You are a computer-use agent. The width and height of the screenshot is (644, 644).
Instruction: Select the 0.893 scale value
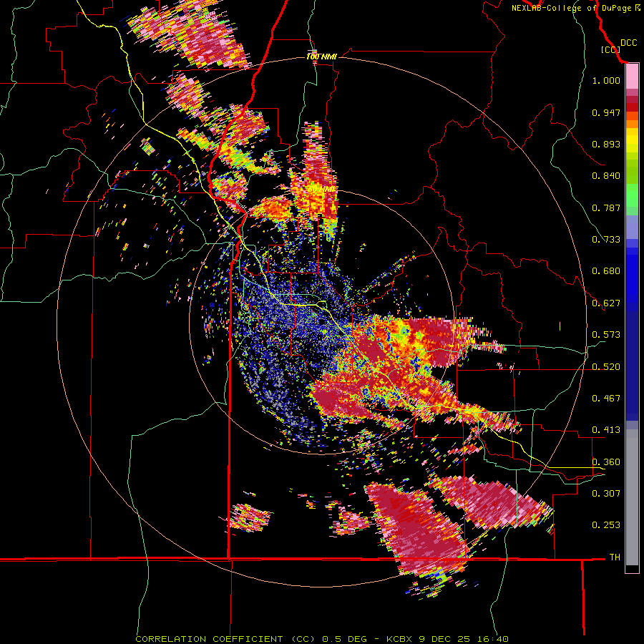[606, 144]
